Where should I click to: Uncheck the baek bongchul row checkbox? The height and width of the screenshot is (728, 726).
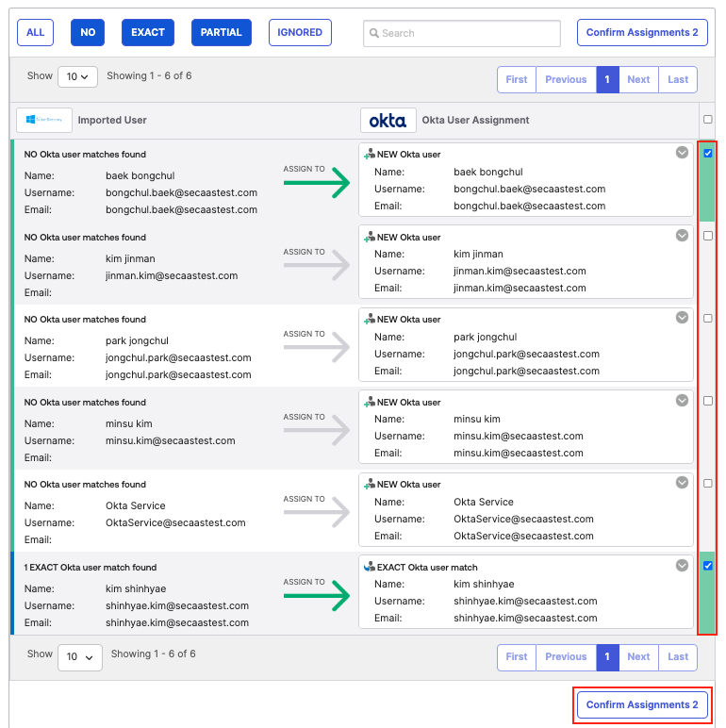pyautogui.click(x=708, y=154)
